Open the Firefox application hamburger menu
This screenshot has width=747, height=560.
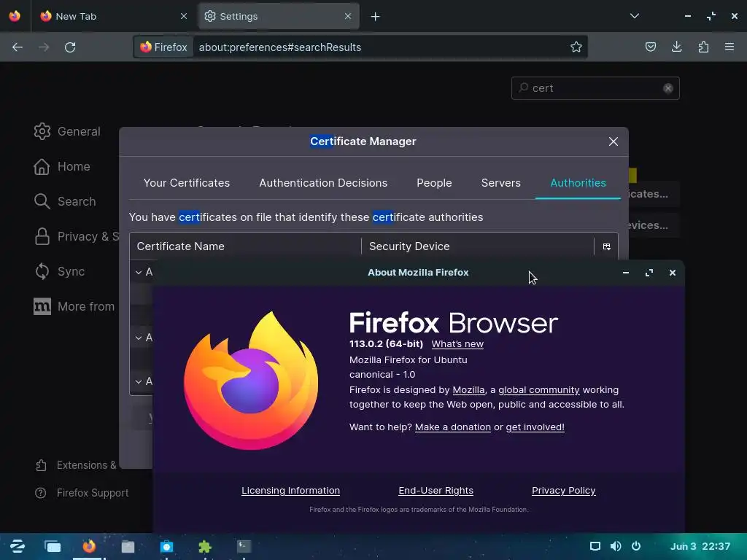point(729,47)
